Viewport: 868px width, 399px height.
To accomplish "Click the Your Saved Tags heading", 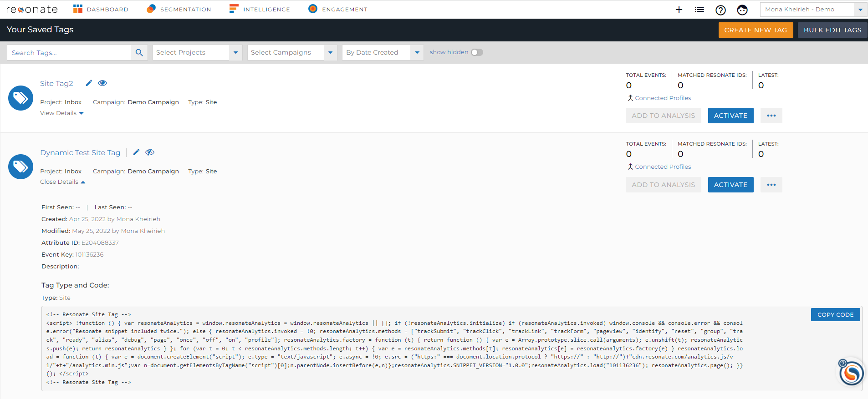I will pos(40,30).
